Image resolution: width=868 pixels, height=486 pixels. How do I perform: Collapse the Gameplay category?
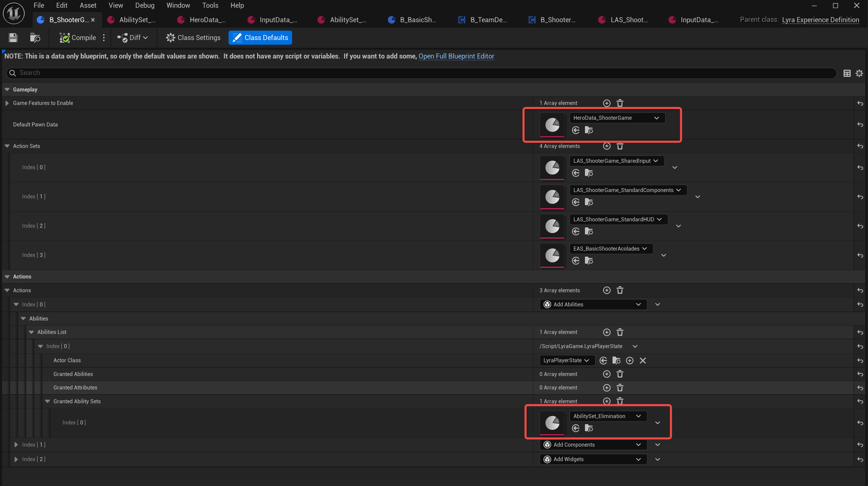click(x=7, y=89)
